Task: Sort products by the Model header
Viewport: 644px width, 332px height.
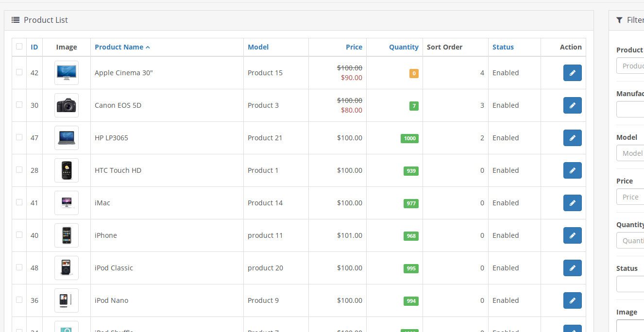Action: [x=258, y=47]
